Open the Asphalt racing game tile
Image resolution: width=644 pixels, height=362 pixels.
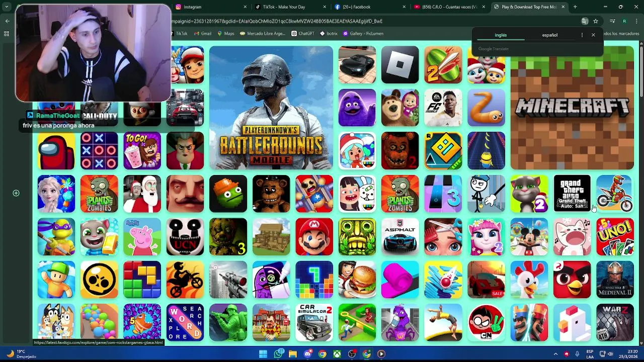[x=400, y=237]
